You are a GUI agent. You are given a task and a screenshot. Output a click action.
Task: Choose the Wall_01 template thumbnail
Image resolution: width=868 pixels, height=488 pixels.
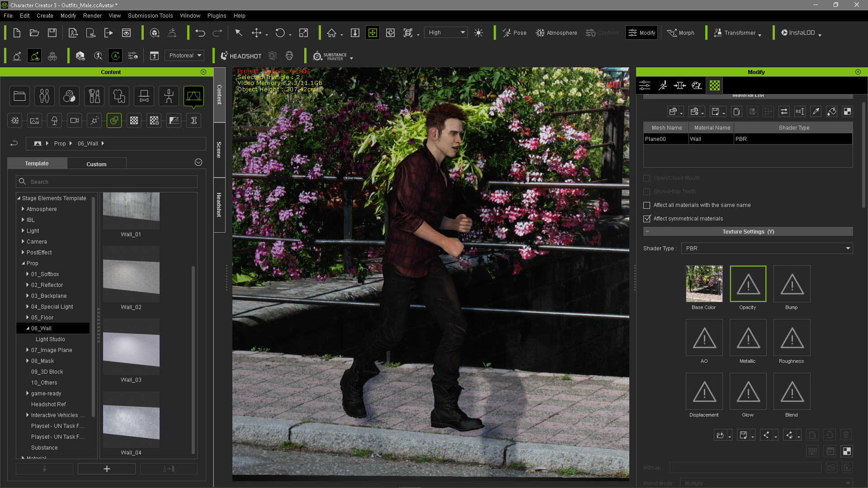click(x=131, y=211)
